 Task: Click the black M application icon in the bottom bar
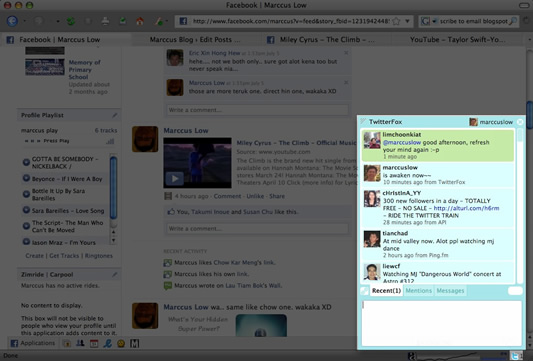coord(135,343)
